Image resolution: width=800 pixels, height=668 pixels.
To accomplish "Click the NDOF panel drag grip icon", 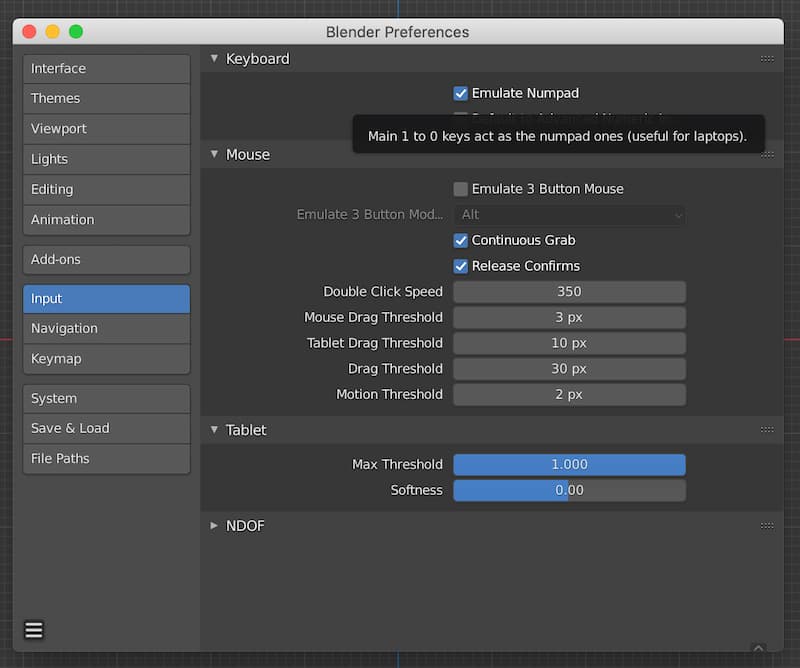I will [x=767, y=526].
